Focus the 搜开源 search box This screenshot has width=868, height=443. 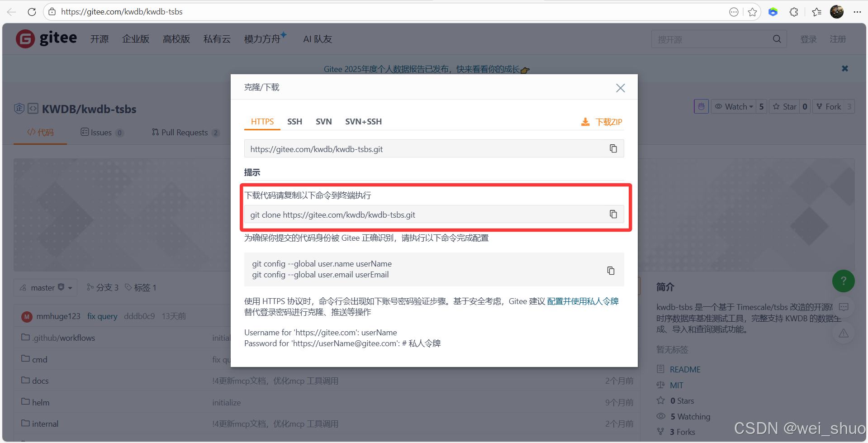[711, 39]
